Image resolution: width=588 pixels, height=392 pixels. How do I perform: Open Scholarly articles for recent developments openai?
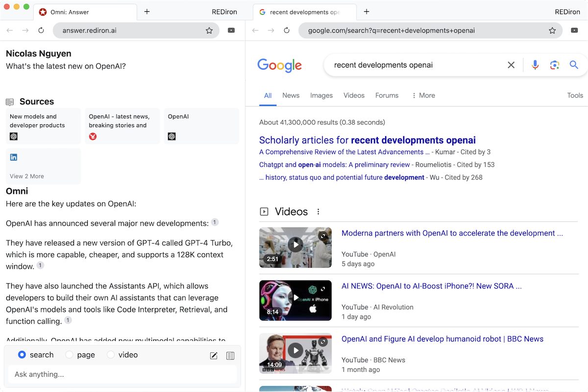click(x=367, y=140)
